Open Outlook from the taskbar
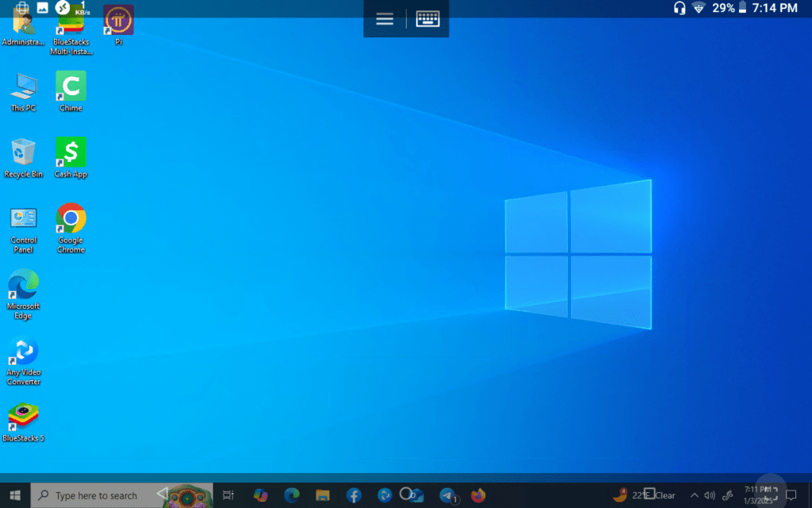 click(x=417, y=495)
